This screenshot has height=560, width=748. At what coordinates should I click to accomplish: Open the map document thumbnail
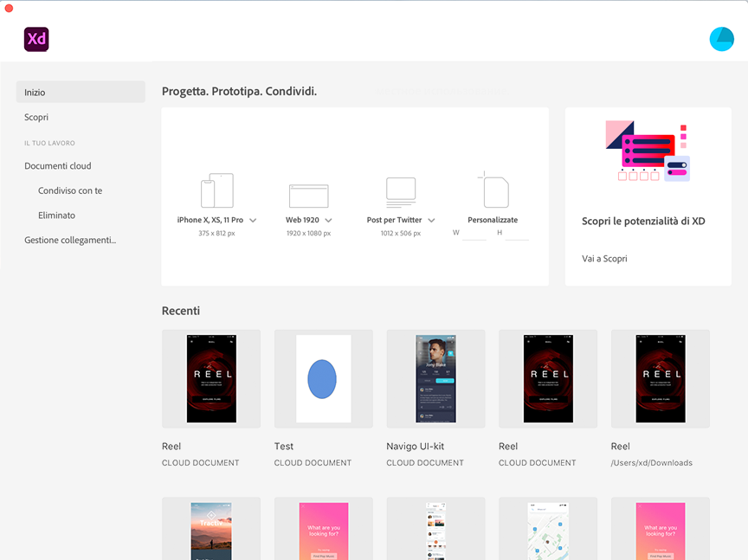click(548, 529)
